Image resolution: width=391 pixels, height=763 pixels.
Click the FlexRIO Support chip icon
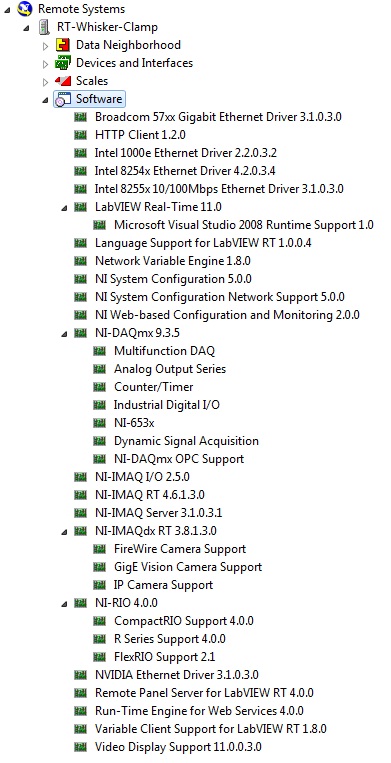[x=100, y=657]
